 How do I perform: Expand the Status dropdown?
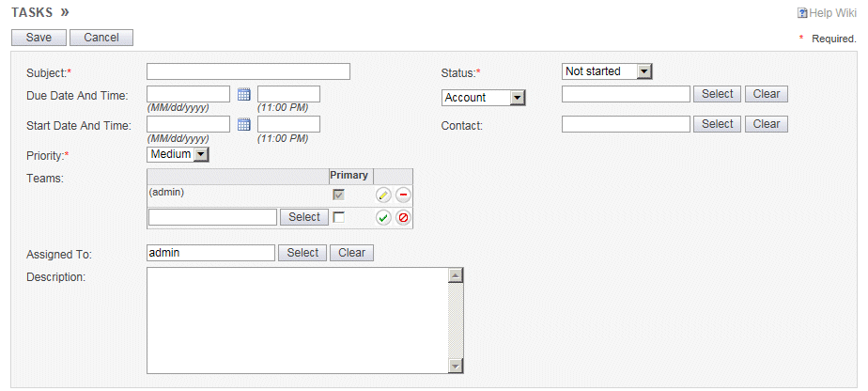pyautogui.click(x=643, y=71)
